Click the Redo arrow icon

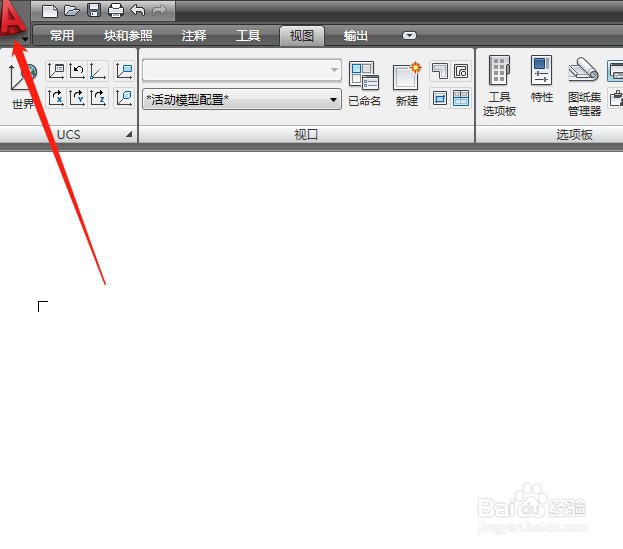point(159,10)
